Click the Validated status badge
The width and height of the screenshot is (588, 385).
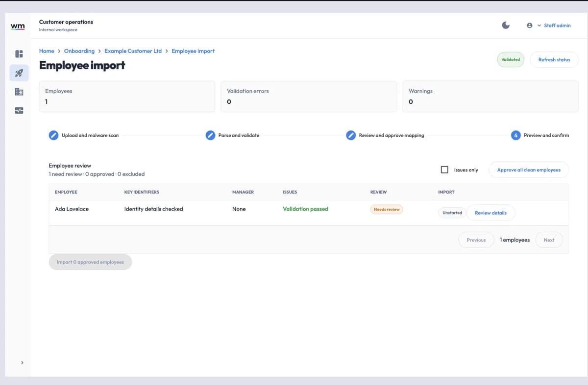click(x=511, y=60)
